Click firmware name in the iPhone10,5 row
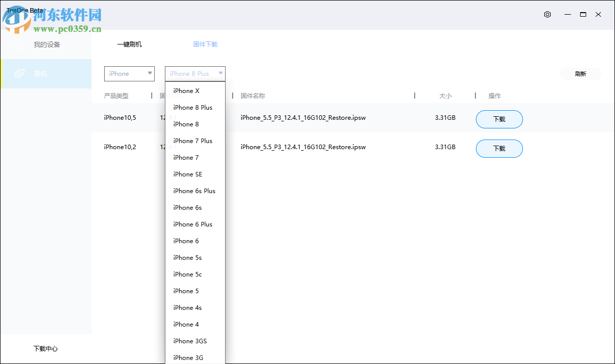 tap(303, 118)
